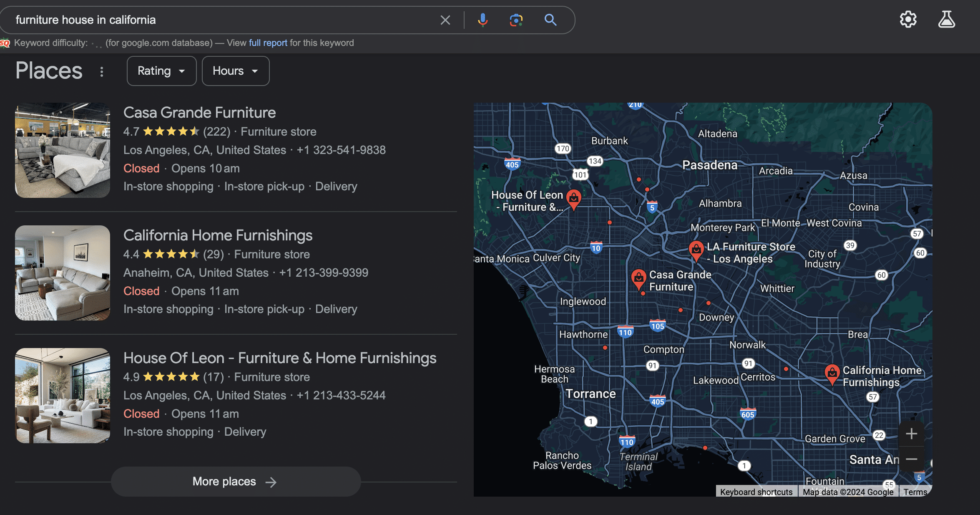
Task: Start voice search with the microphone icon
Action: click(x=483, y=20)
